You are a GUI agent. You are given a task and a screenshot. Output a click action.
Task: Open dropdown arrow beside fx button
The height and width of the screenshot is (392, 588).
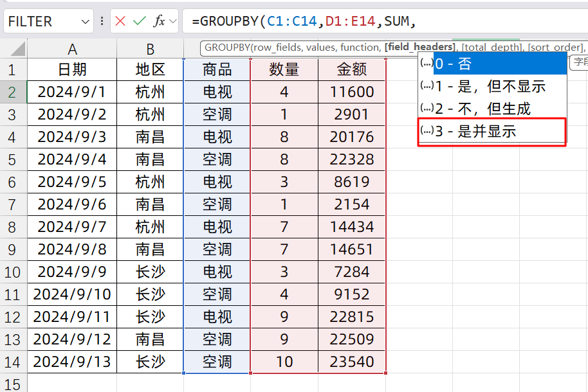[x=173, y=21]
